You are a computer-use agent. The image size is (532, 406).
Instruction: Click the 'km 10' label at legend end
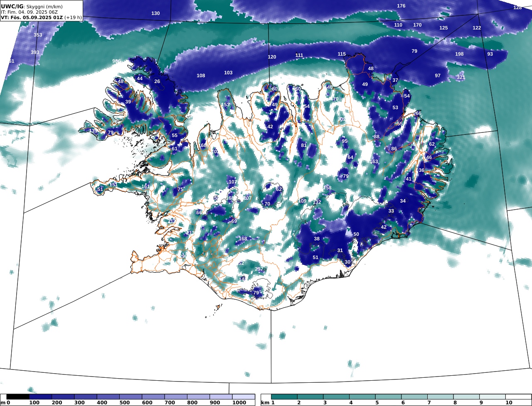(x=509, y=403)
